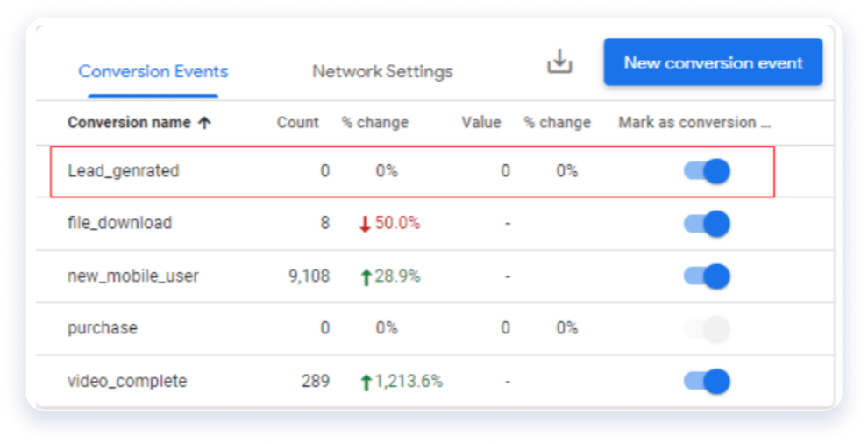Click New conversion event button

[713, 62]
